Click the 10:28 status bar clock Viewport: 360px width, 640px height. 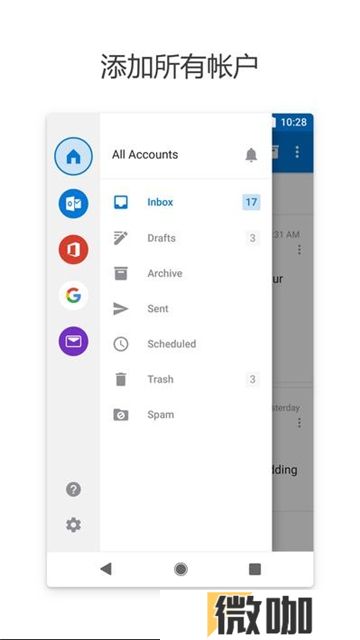[x=293, y=122]
